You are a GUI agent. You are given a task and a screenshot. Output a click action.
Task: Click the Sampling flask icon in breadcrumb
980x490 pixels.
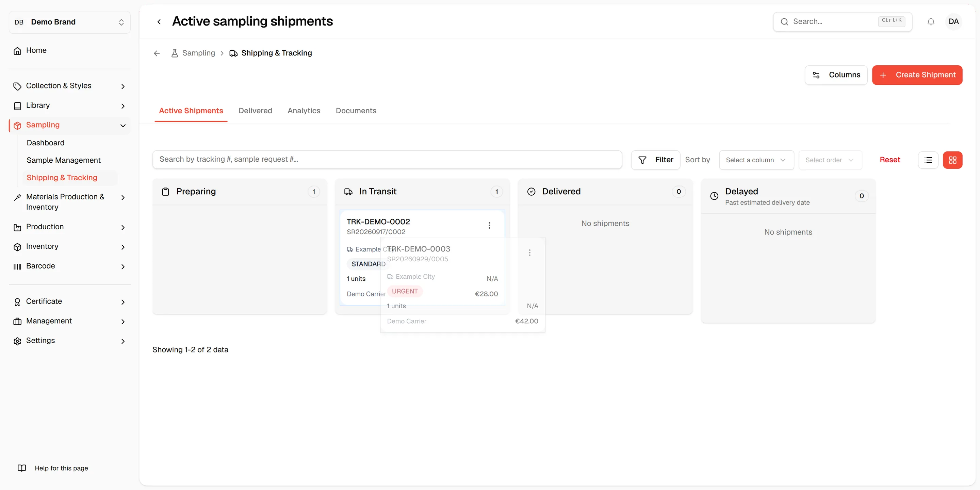(x=175, y=53)
